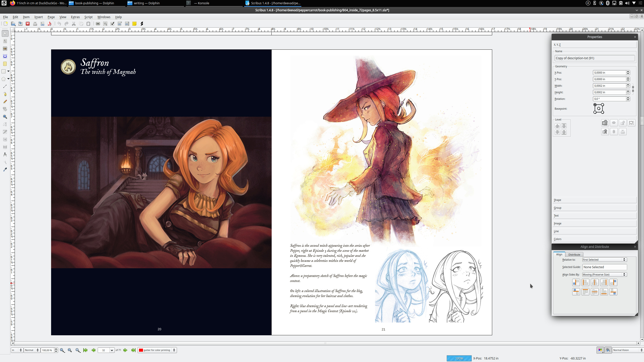Toggle the Color Management icon
The image size is (644, 362).
(x=600, y=350)
